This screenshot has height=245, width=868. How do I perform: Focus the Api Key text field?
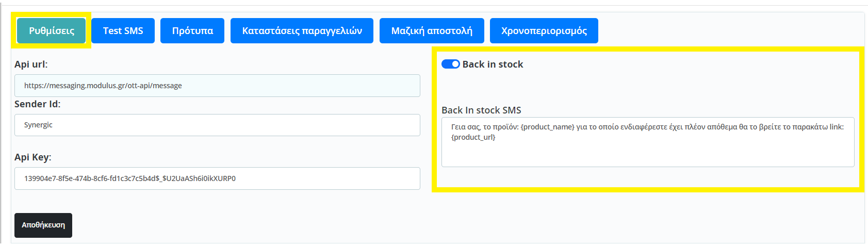click(217, 178)
